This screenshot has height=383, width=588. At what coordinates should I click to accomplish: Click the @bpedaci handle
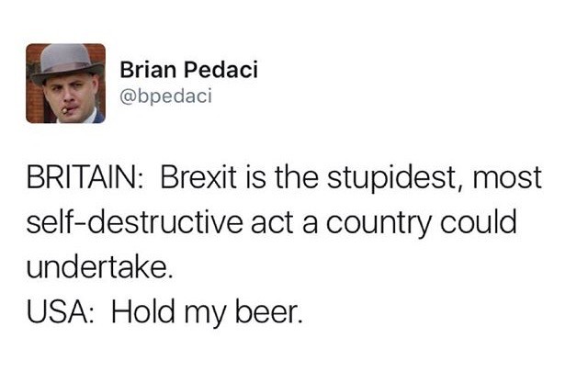point(166,96)
